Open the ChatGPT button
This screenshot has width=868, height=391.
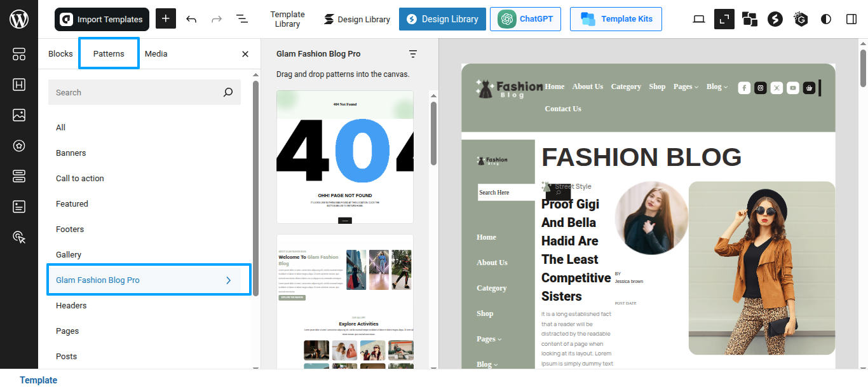coord(526,19)
